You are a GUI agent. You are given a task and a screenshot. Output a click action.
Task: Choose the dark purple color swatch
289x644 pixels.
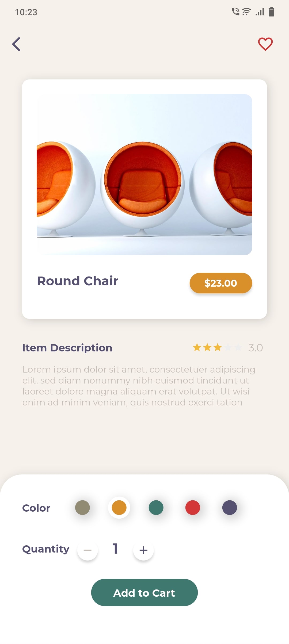tap(230, 508)
